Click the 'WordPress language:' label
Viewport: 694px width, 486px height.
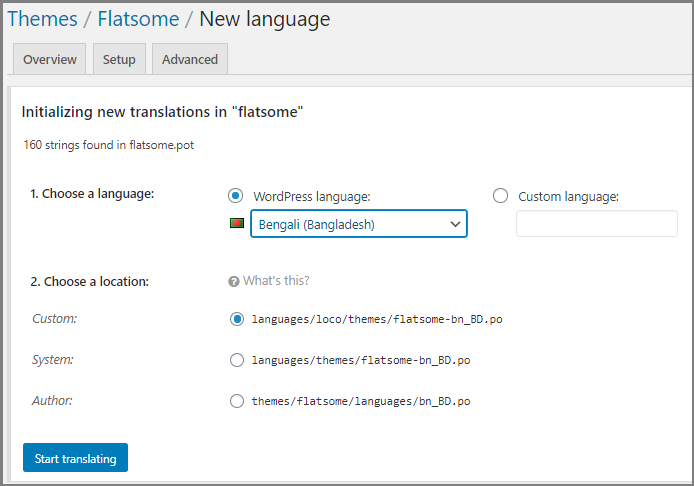coord(312,197)
